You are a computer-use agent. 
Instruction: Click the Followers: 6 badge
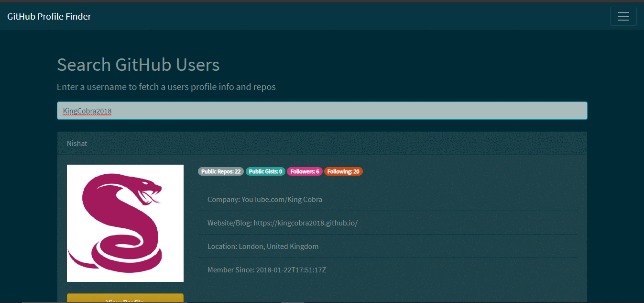[x=305, y=171]
